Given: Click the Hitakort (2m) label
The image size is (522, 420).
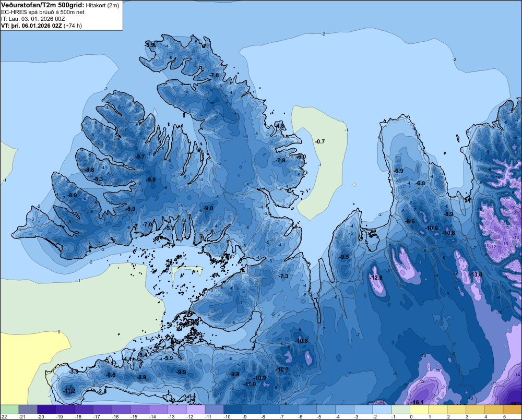Looking at the screenshot, I should point(102,5).
